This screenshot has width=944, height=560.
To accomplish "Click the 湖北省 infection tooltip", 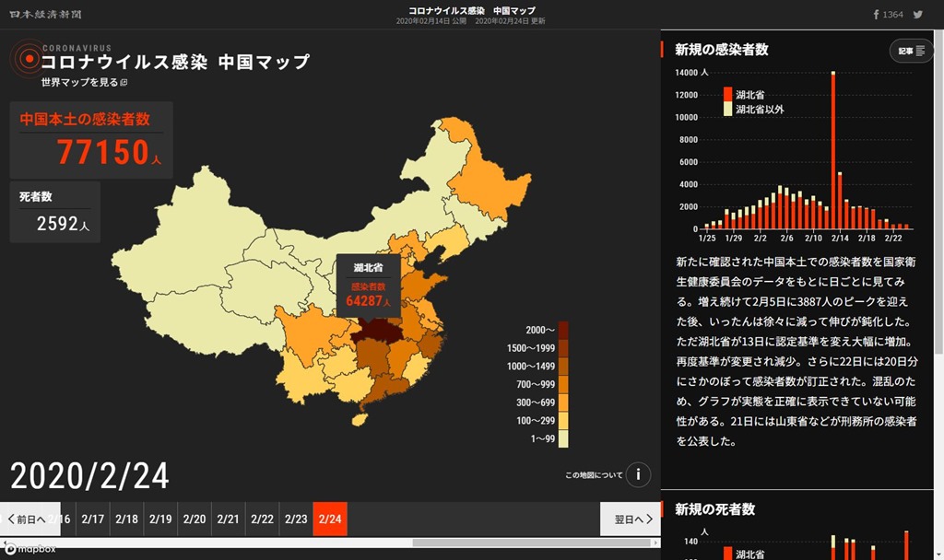I will [369, 286].
